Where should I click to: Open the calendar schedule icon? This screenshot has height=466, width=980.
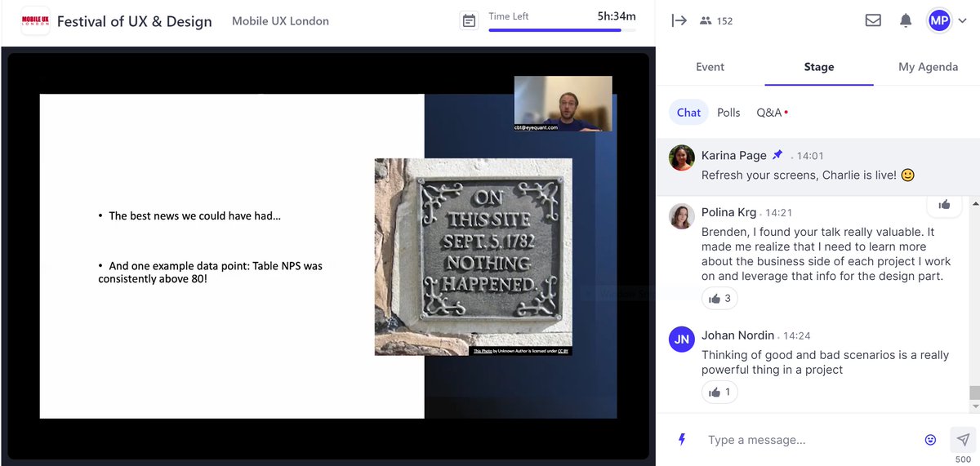tap(469, 20)
